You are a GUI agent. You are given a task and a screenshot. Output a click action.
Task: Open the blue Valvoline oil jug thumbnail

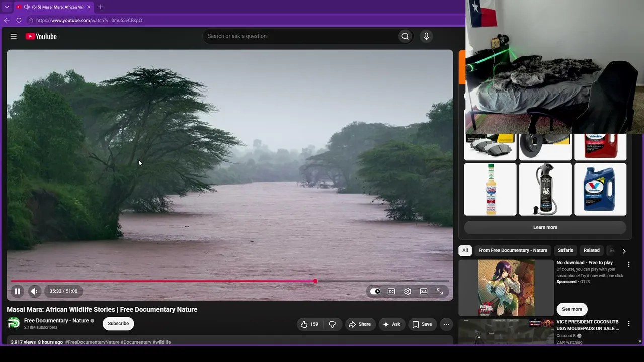[600, 190]
